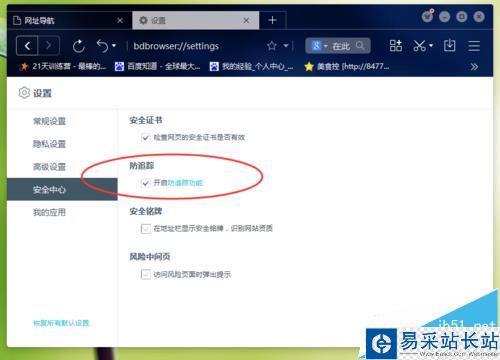
Task: Select 安全中心 in the settings sidebar
Action: pos(62,189)
